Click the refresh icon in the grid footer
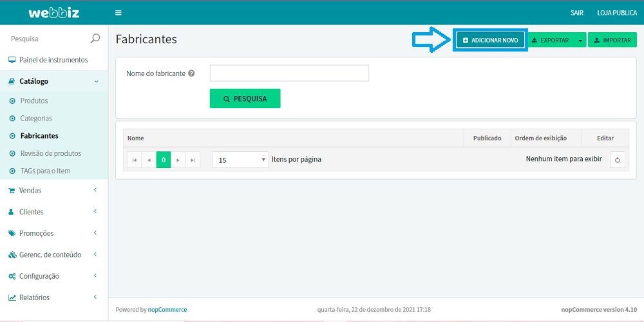644x322 pixels. coord(618,160)
